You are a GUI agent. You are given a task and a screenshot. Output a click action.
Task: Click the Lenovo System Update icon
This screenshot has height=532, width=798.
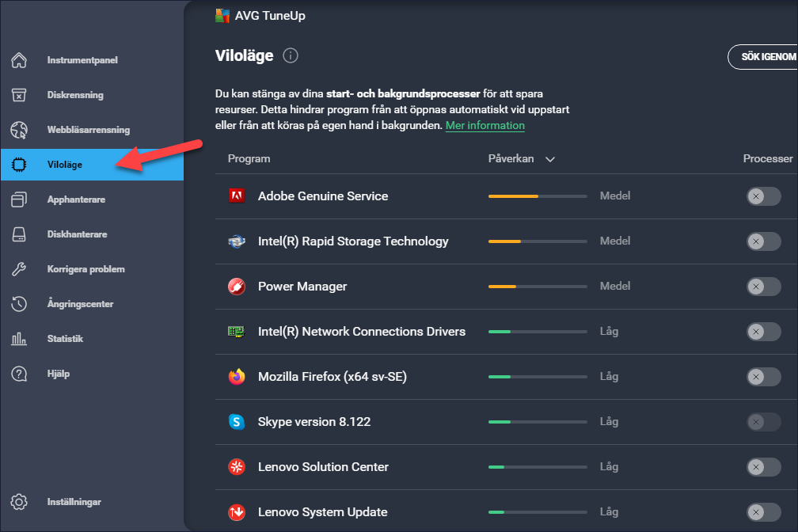237,512
